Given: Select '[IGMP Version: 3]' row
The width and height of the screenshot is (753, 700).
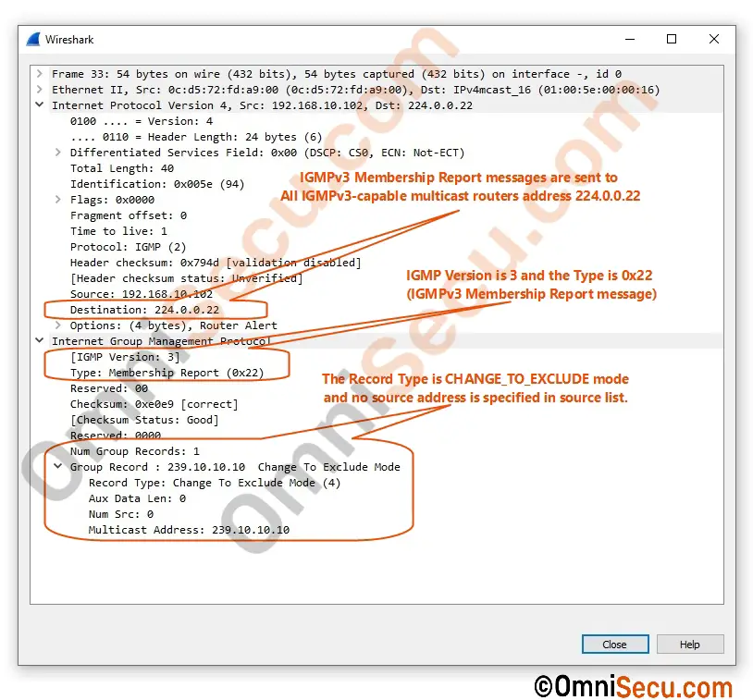Looking at the screenshot, I should [125, 357].
